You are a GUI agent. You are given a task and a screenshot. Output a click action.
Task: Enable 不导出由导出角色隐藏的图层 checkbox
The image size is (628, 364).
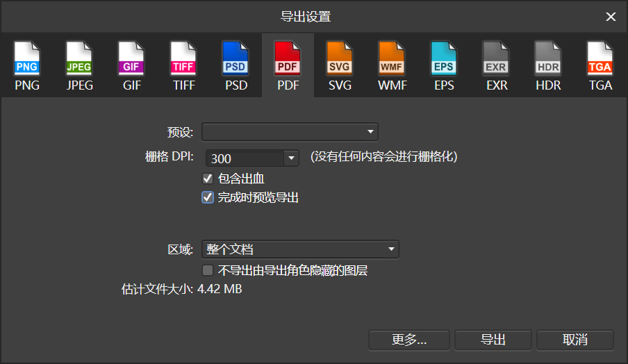(x=208, y=270)
